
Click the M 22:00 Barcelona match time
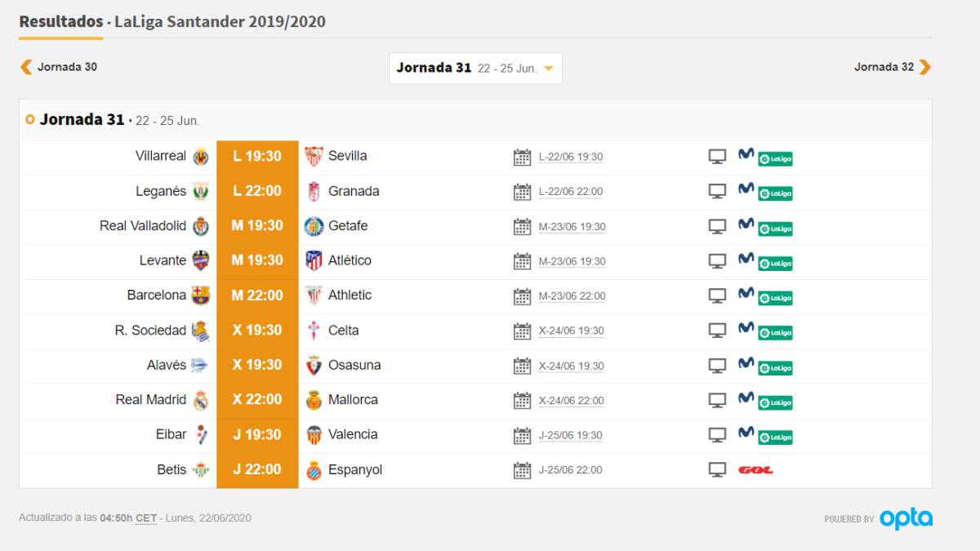pyautogui.click(x=257, y=295)
